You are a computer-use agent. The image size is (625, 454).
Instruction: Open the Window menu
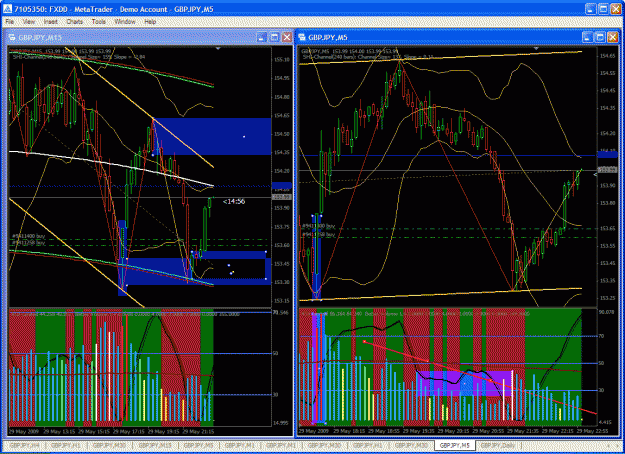point(125,22)
